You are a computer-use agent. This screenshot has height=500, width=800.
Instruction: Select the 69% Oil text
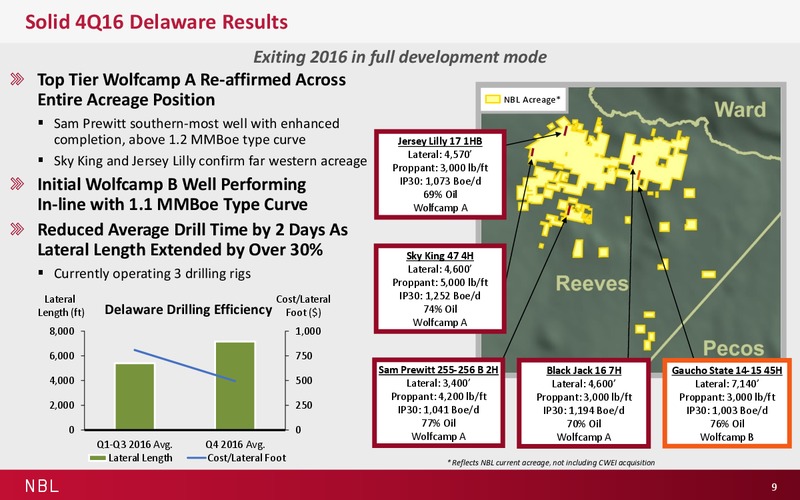440,194
